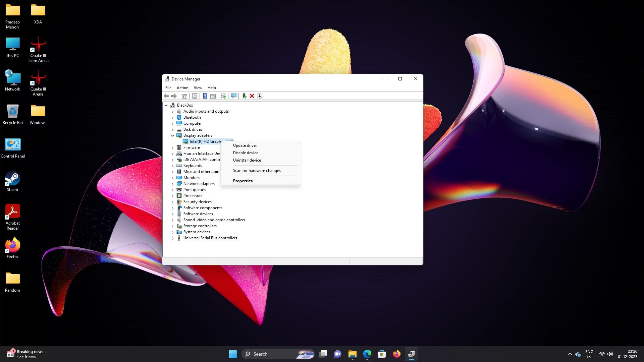Select Properties from context menu
The image size is (644, 362).
pyautogui.click(x=243, y=181)
